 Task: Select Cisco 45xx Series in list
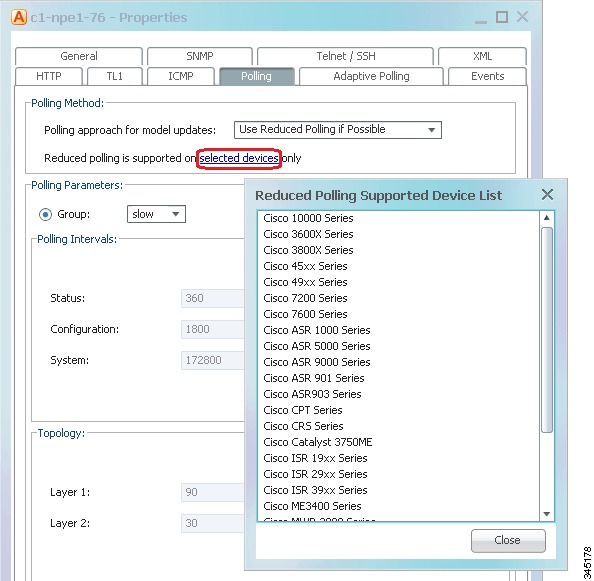399,266
